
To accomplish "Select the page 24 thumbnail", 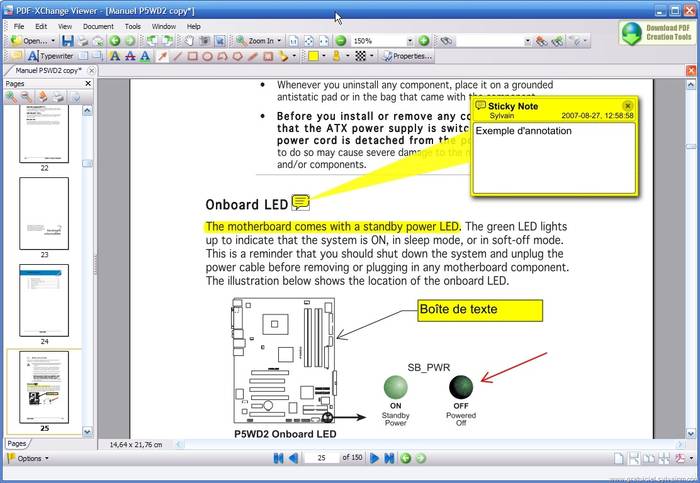I will pyautogui.click(x=44, y=300).
